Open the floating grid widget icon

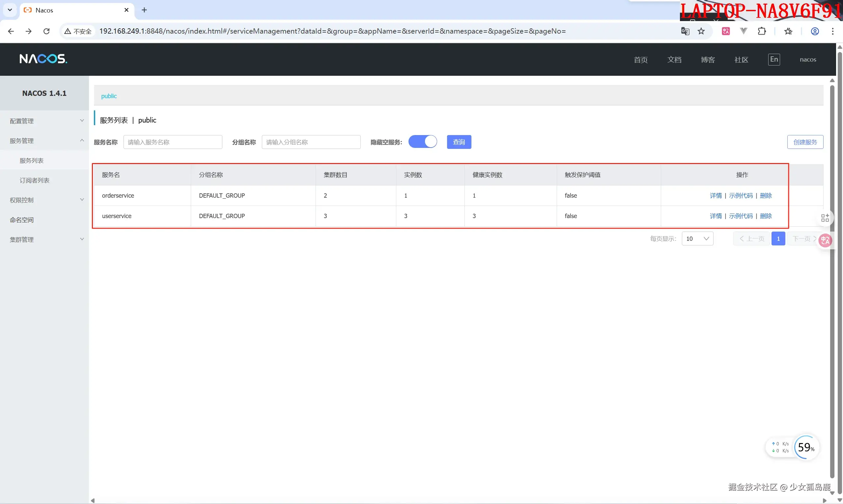tap(825, 218)
